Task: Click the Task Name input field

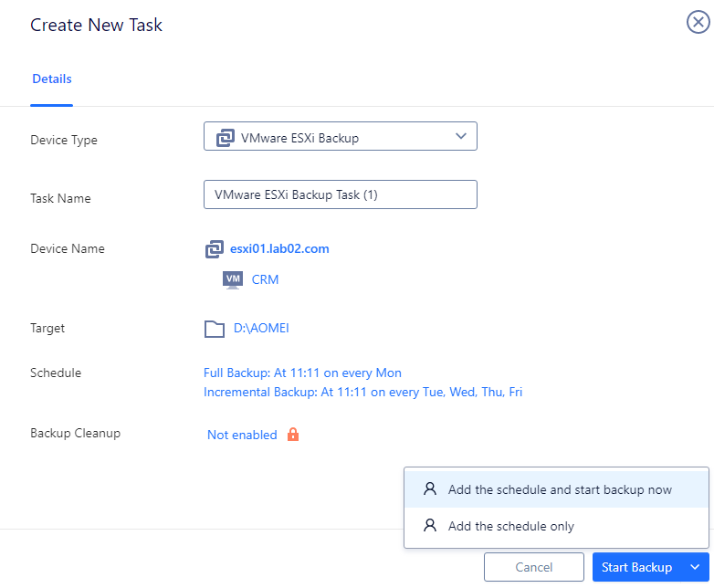Action: [x=341, y=194]
